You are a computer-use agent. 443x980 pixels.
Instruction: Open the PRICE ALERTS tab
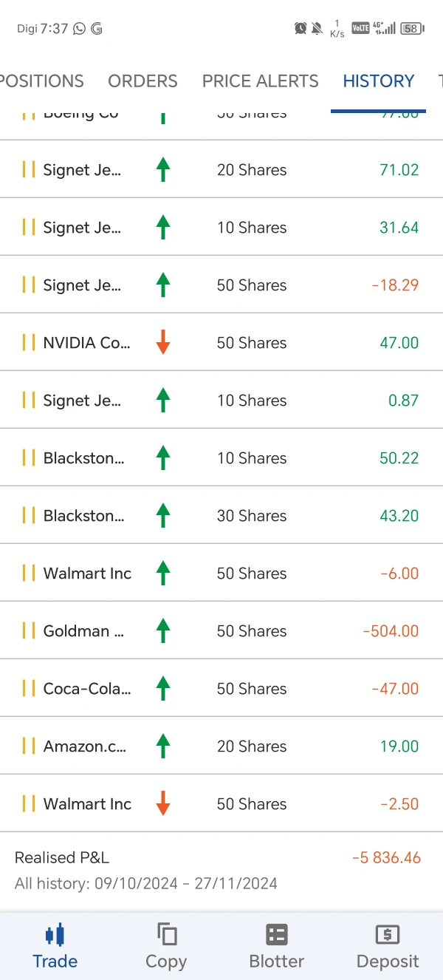coord(260,81)
